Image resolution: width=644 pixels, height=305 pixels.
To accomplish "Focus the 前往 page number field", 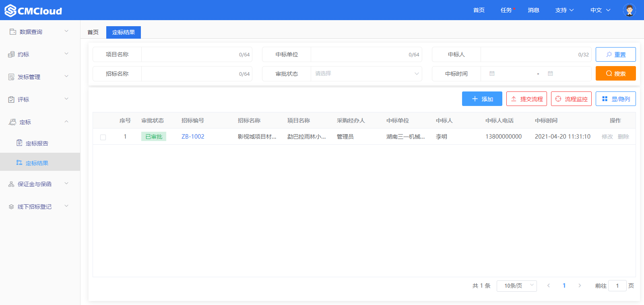I will [x=617, y=286].
